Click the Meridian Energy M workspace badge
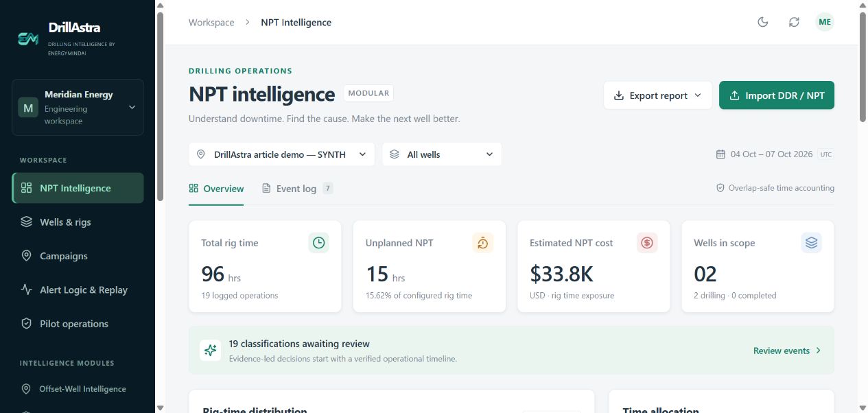 point(28,108)
